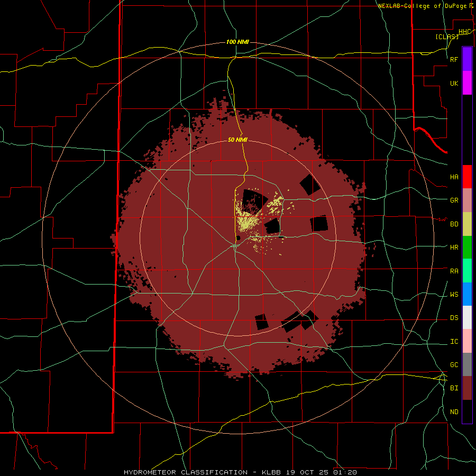Image resolution: width=476 pixels, height=476 pixels.
Task: Click the HR green legend swatch
Action: (x=467, y=248)
